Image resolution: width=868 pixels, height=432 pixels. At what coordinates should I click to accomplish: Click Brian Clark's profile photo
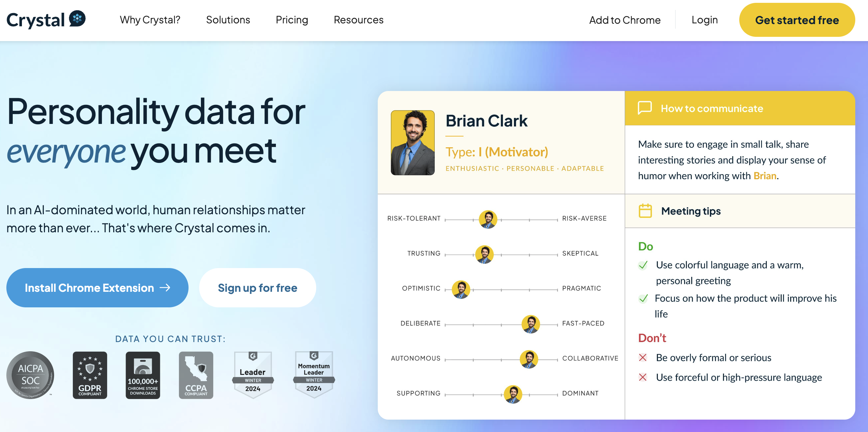[413, 143]
